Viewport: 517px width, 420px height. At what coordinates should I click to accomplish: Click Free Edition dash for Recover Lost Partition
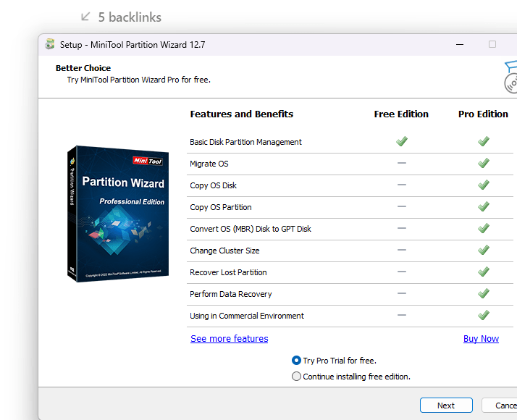click(x=402, y=272)
